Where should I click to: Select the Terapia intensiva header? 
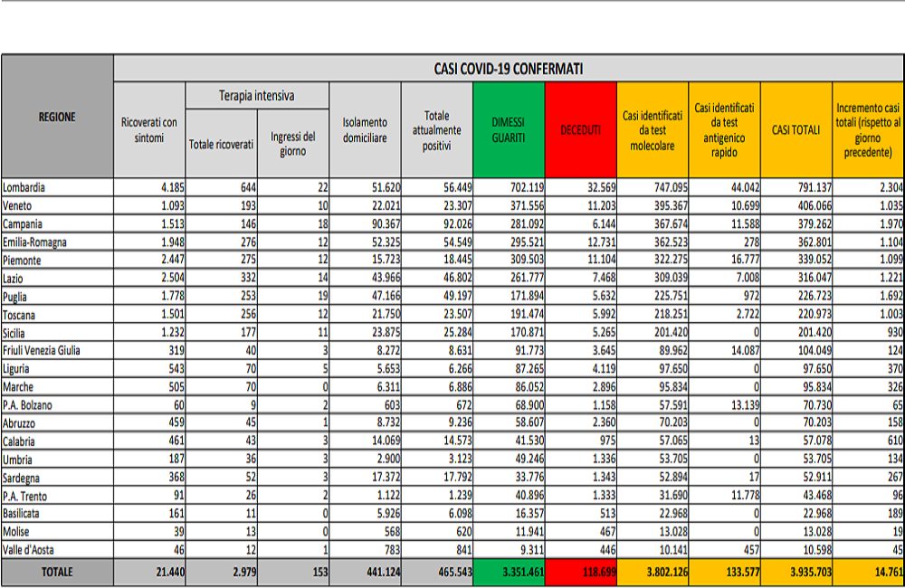(256, 95)
